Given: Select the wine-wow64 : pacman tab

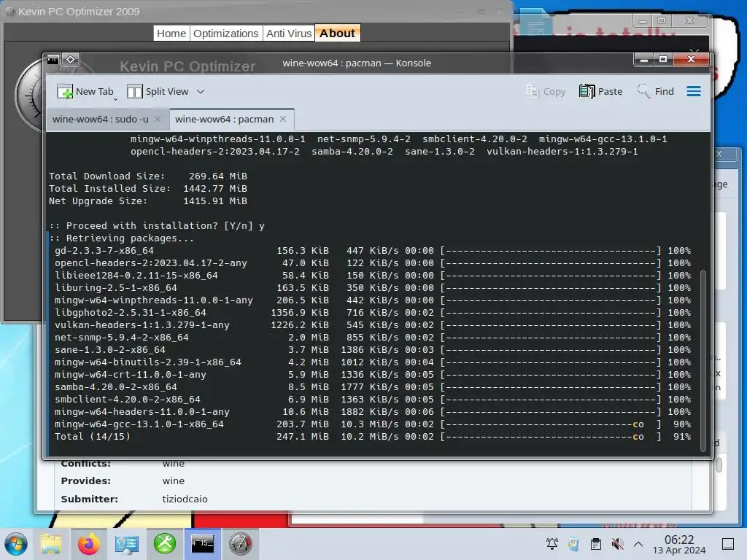Looking at the screenshot, I should (225, 119).
